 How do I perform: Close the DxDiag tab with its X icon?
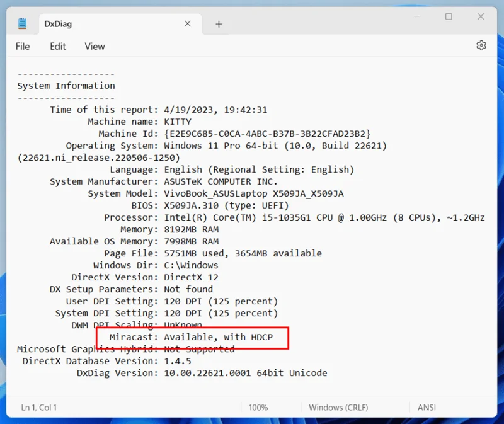click(x=187, y=23)
